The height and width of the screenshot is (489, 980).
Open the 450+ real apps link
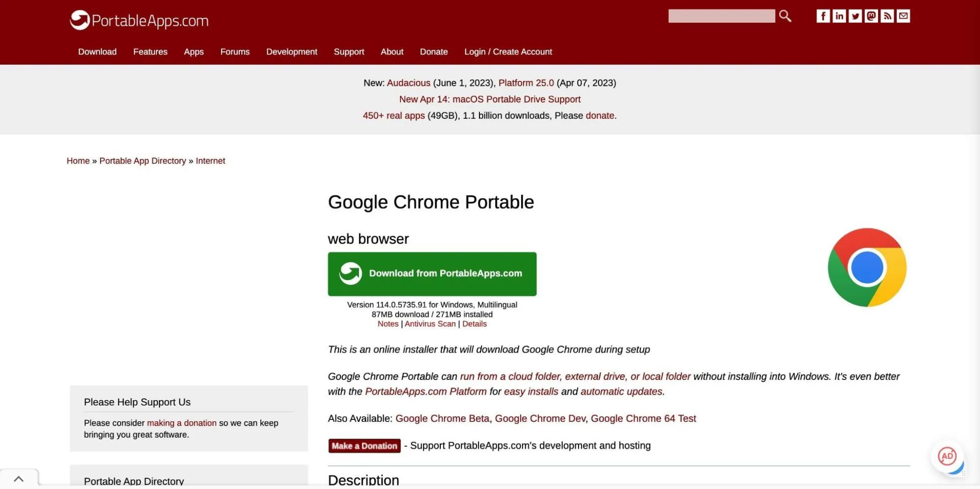coord(394,116)
